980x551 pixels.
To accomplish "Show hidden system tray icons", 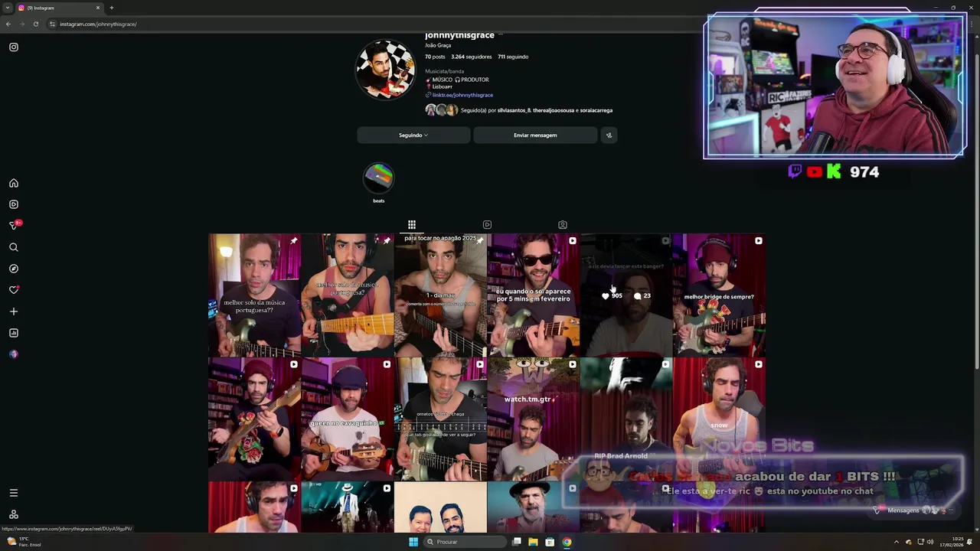I will click(x=897, y=542).
